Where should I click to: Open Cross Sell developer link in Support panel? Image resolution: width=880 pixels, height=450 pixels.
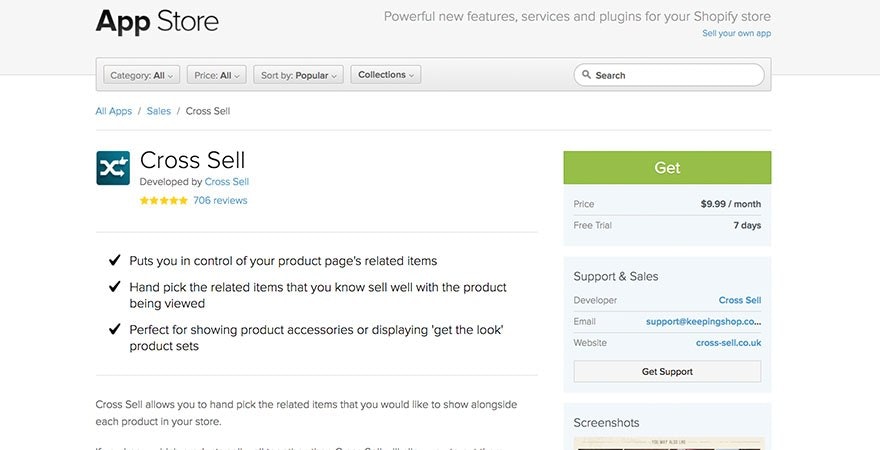pos(739,300)
